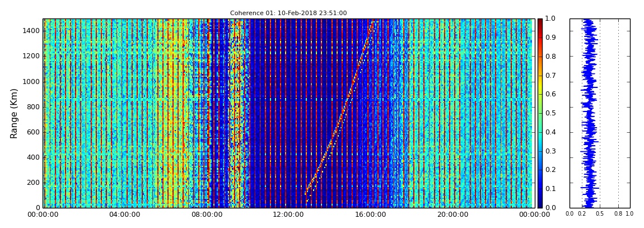Click the 0.1 colorbar tick label
Image resolution: width=644 pixels, height=228 pixels.
(550, 189)
